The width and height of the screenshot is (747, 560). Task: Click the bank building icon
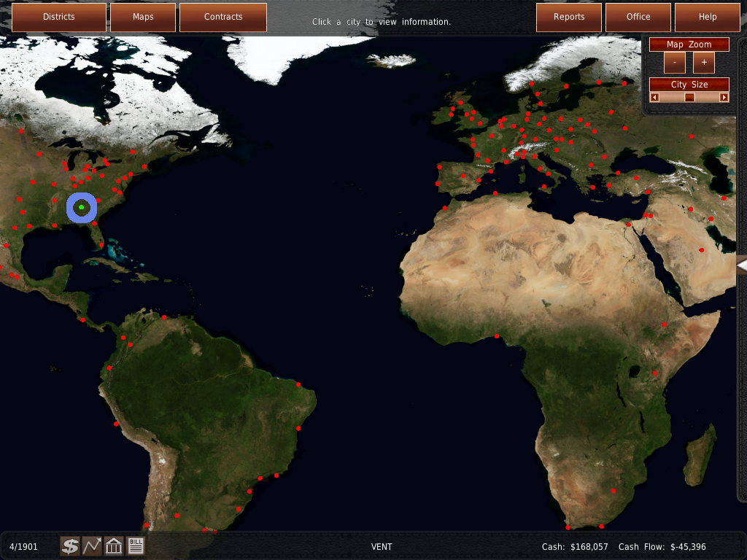coord(114,545)
